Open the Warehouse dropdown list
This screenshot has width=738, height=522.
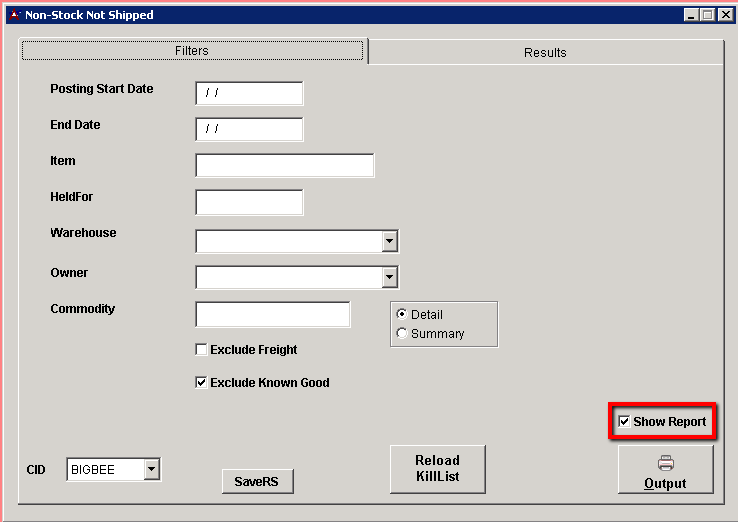pos(389,241)
